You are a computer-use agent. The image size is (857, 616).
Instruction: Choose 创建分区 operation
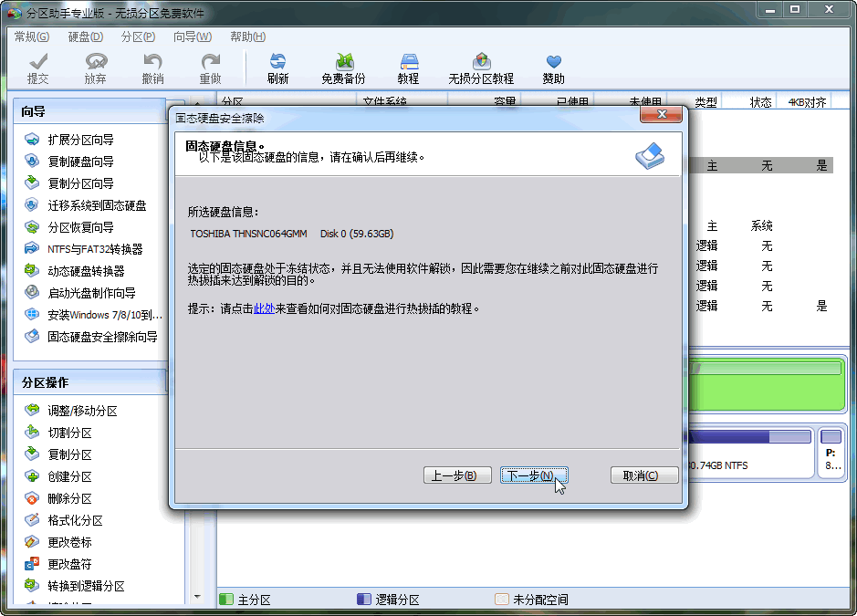coord(59,476)
